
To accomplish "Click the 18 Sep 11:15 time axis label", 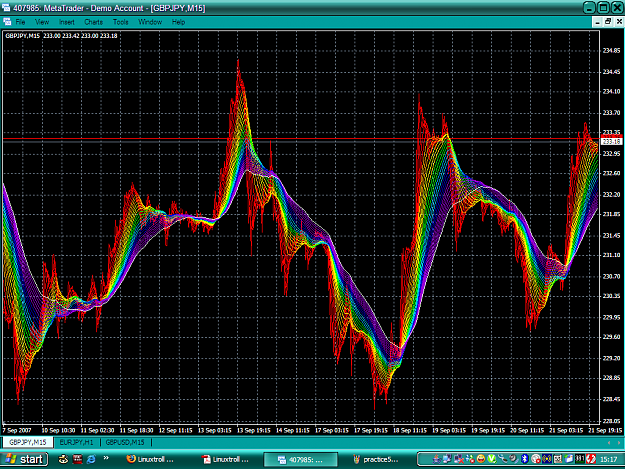I will (410, 430).
